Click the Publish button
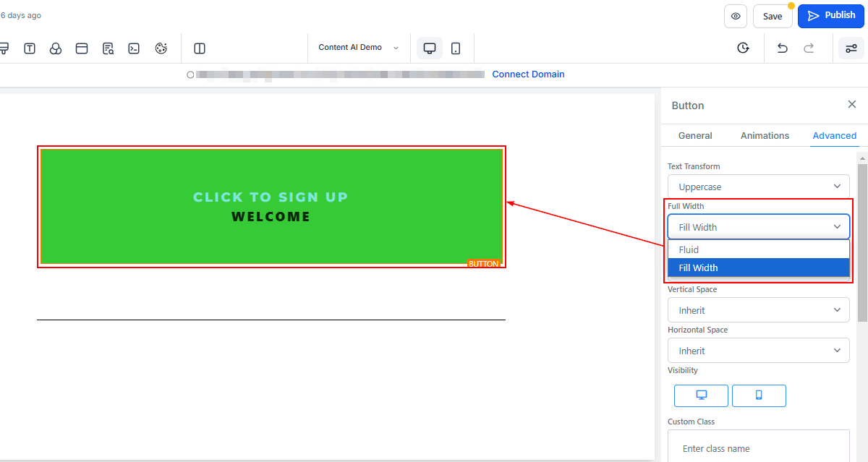Screen dimensions: 868x462 click(x=831, y=15)
